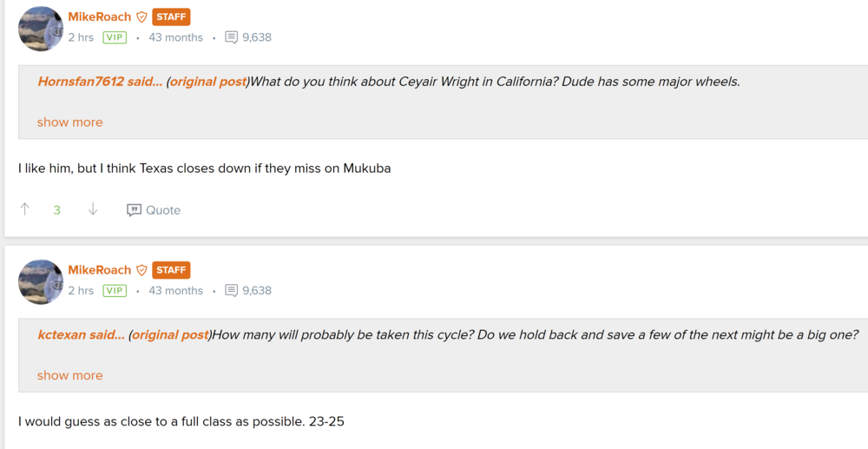Downvote the Mukuba reply post
The image size is (868, 449).
click(x=93, y=209)
